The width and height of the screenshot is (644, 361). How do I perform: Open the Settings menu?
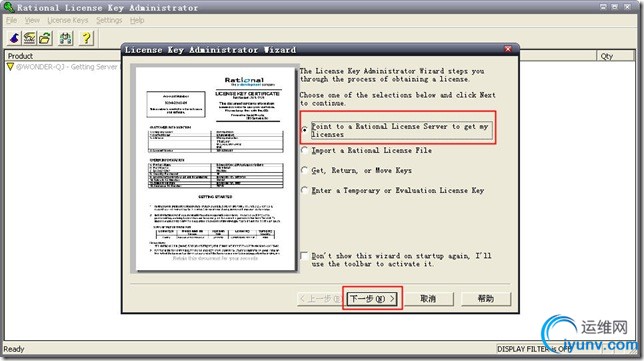click(x=109, y=20)
